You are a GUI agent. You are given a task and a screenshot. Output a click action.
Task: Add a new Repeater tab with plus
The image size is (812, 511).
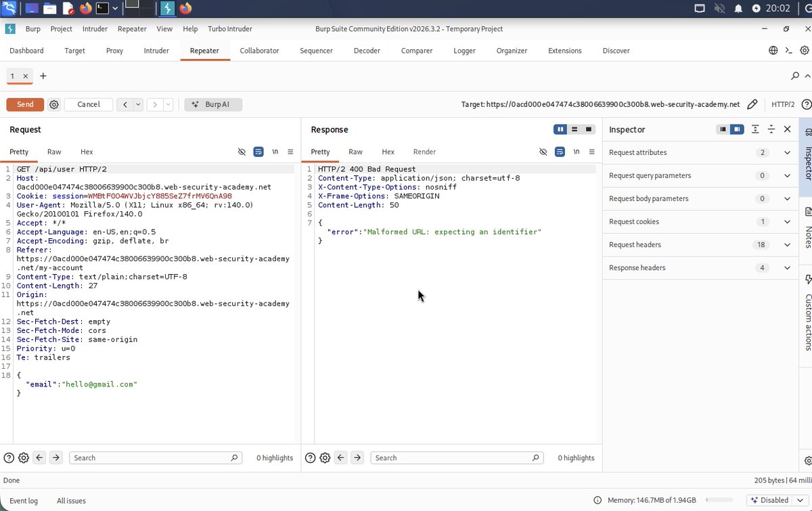(43, 76)
